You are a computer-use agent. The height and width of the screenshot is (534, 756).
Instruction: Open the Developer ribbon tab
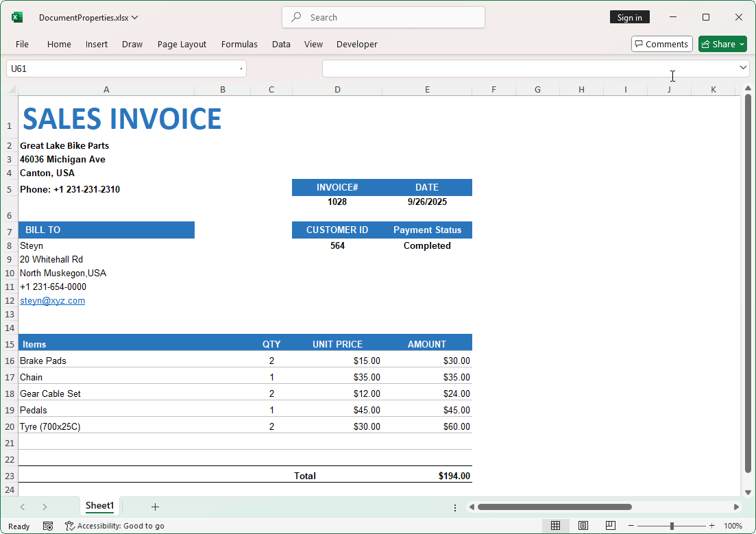click(356, 44)
